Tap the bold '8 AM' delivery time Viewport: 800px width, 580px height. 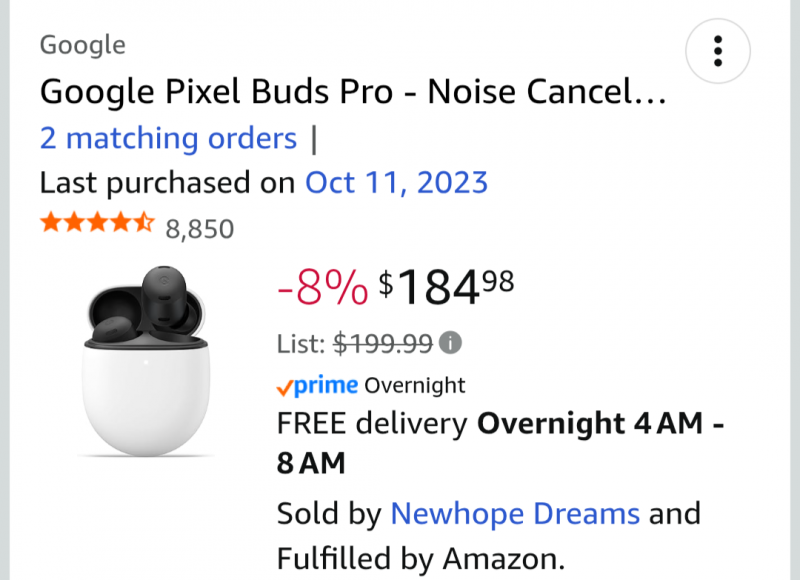tap(310, 463)
